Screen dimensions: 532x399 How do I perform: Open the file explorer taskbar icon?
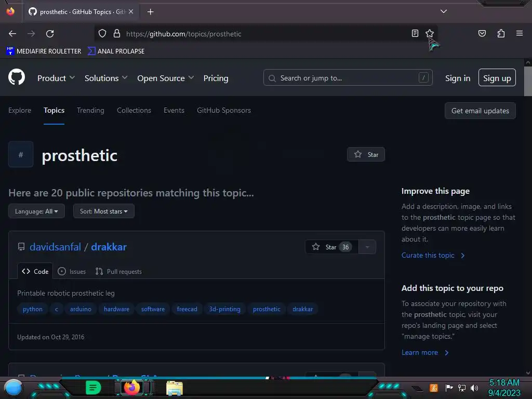[x=175, y=388]
